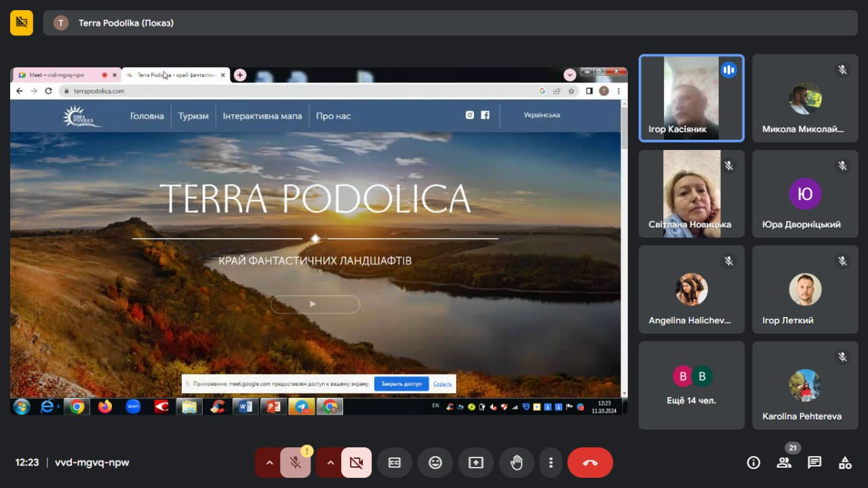Open Telegram from the taskbar

[301, 407]
